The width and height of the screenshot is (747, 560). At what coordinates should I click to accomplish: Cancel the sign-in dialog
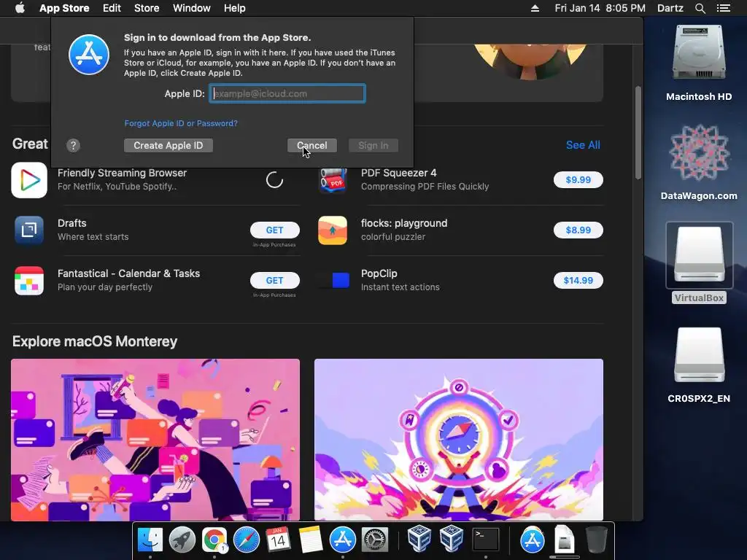312,145
